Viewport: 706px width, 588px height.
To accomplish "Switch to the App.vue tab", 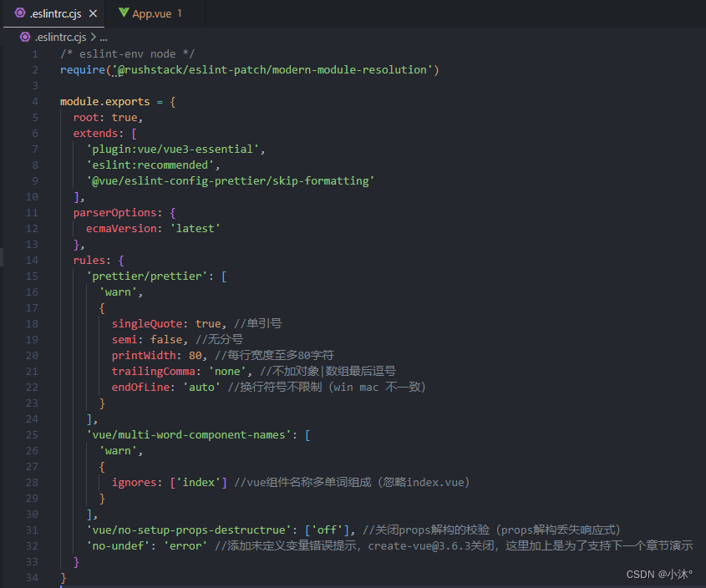I will pos(150,13).
